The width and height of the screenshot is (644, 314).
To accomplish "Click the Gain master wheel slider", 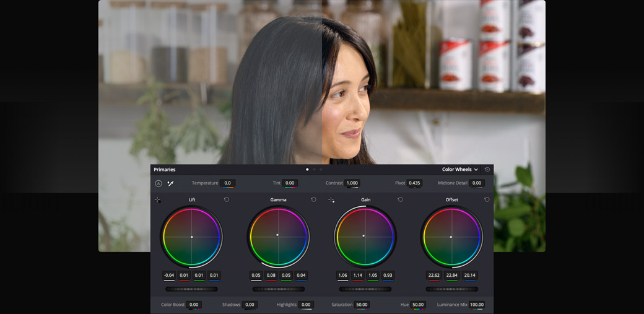I will click(x=365, y=289).
